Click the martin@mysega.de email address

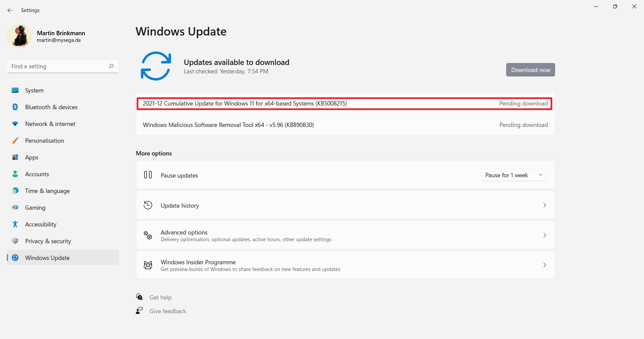(59, 40)
